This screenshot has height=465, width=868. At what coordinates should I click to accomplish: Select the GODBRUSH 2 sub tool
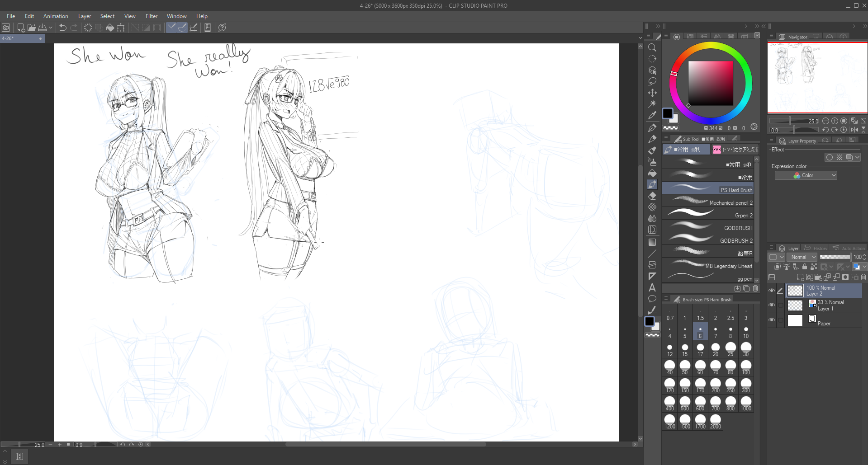click(x=708, y=239)
